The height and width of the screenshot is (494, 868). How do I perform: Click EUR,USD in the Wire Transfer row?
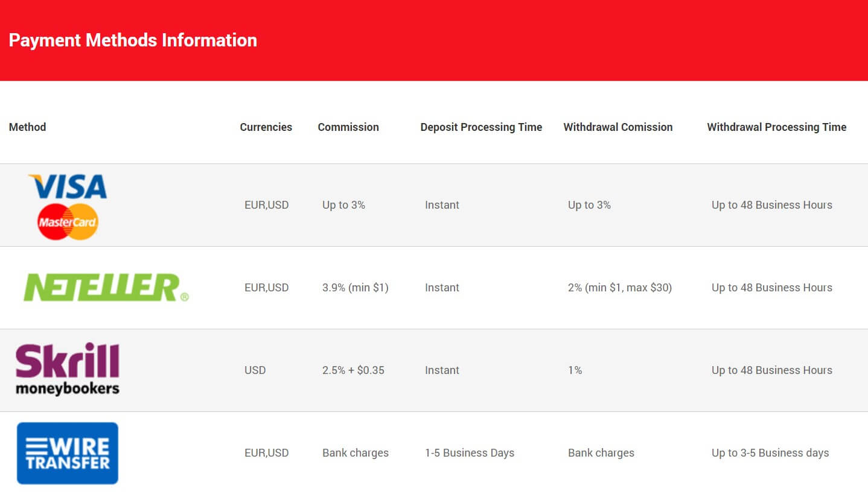point(266,453)
